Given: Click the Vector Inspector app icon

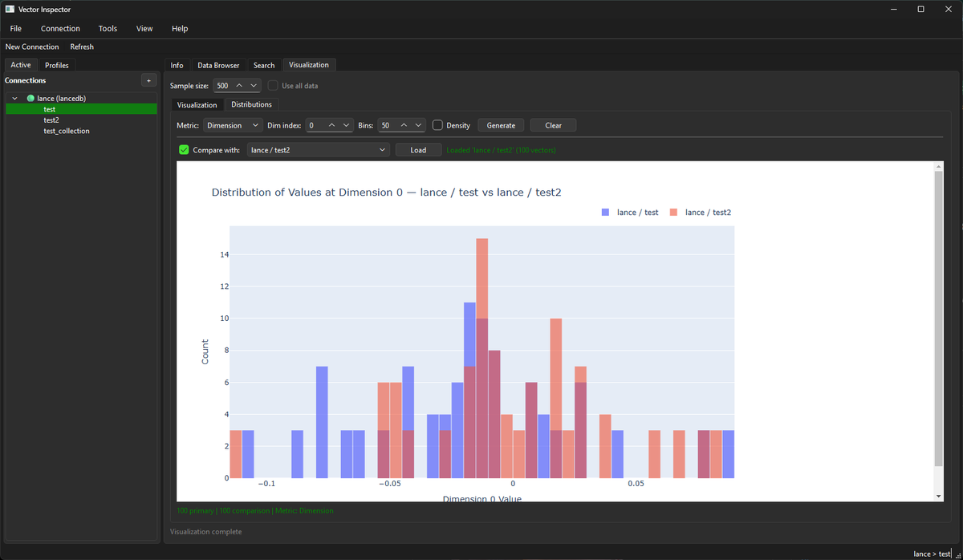Looking at the screenshot, I should [x=10, y=9].
